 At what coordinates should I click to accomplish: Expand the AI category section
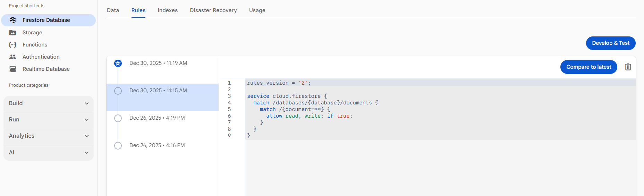click(x=49, y=153)
